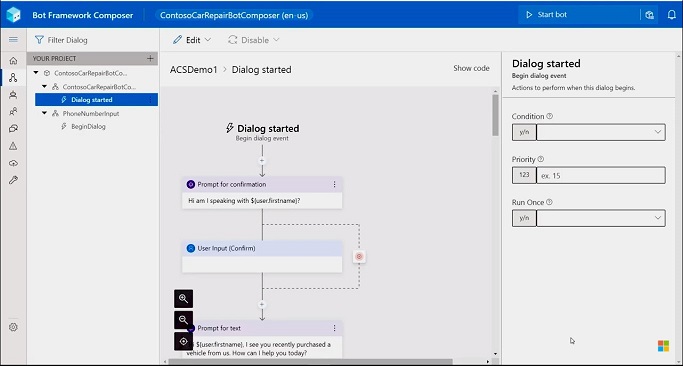Open the Publish cloud icon
Screen dimensions: 683x366
click(x=14, y=163)
